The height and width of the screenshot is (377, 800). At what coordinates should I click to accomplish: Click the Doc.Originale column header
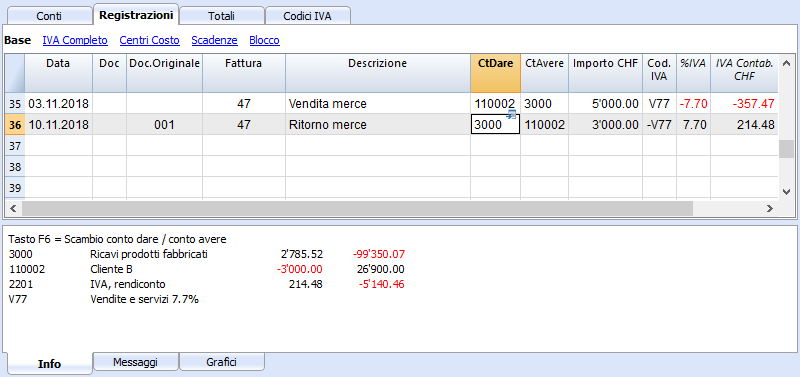tap(165, 73)
